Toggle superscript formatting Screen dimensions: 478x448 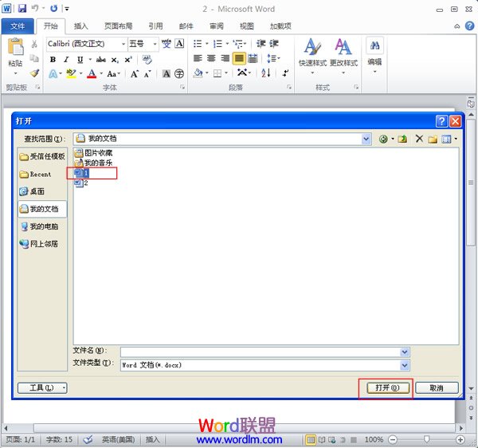coord(128,60)
